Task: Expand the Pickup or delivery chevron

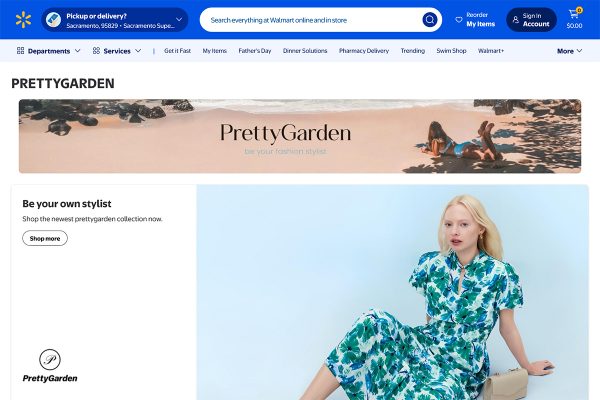Action: click(x=179, y=20)
